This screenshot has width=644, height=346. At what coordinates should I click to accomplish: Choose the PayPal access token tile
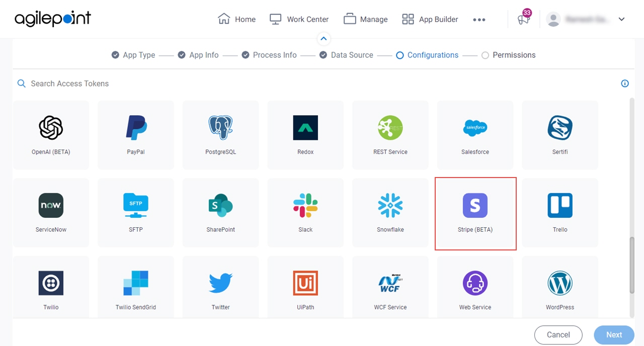(x=136, y=135)
